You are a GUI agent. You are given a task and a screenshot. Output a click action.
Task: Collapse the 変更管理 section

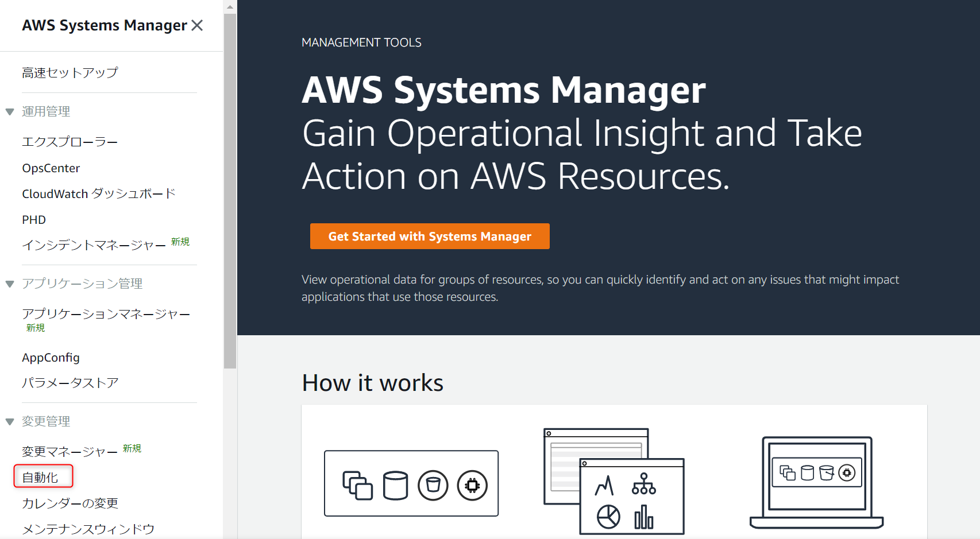click(x=9, y=421)
